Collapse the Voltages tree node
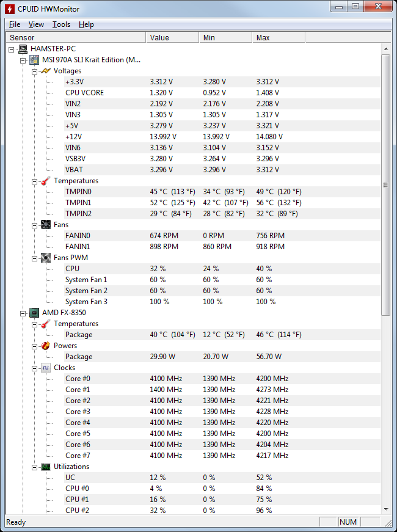Viewport: 397px width, 532px height. tap(35, 71)
